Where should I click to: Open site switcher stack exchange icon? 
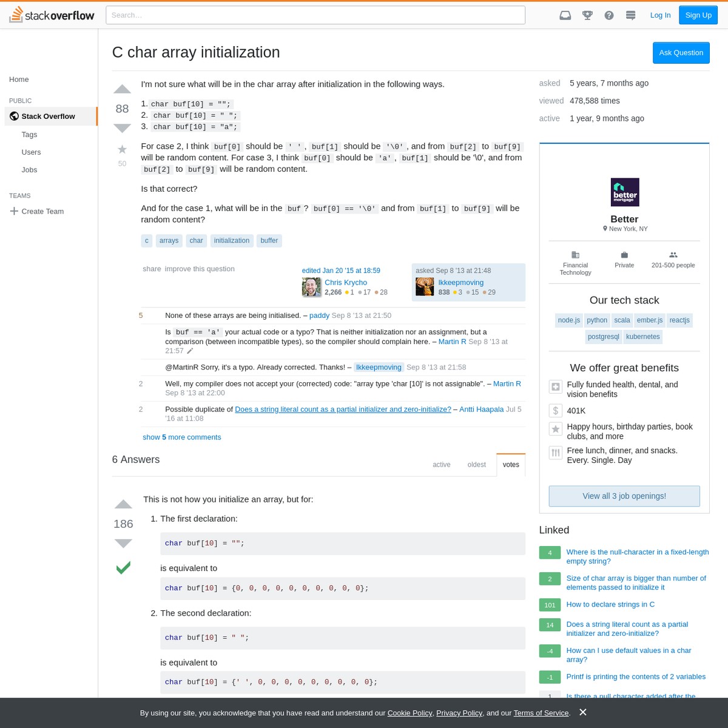631,15
